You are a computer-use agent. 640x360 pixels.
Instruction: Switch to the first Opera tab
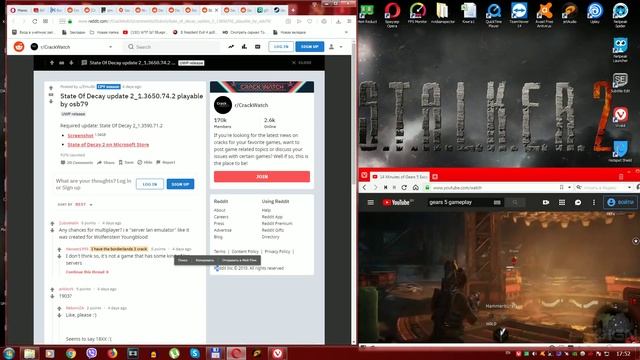pos(19,10)
